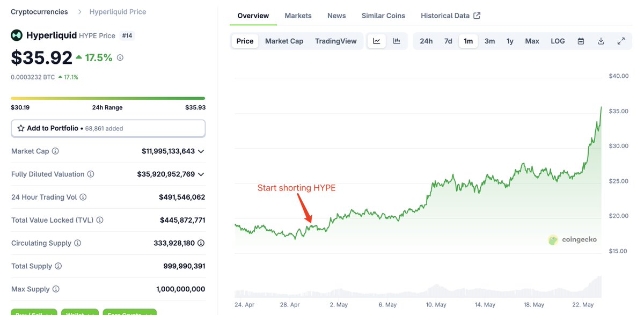The image size is (644, 315).
Task: Open the News tab
Action: (336, 16)
